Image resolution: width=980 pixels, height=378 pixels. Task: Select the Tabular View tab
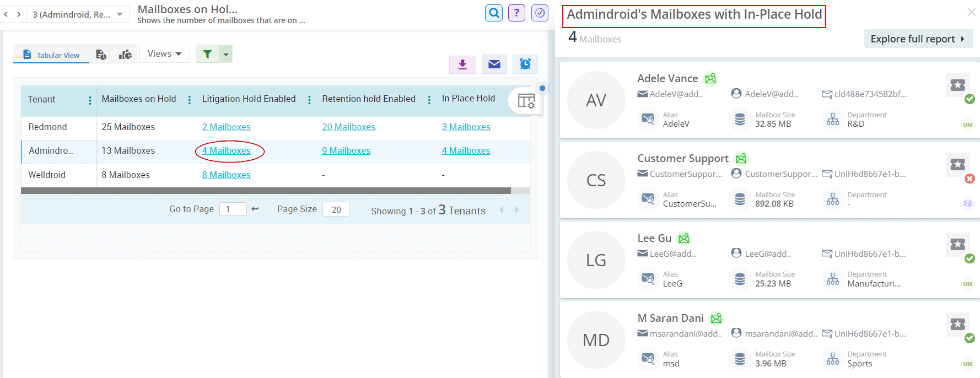[x=51, y=55]
